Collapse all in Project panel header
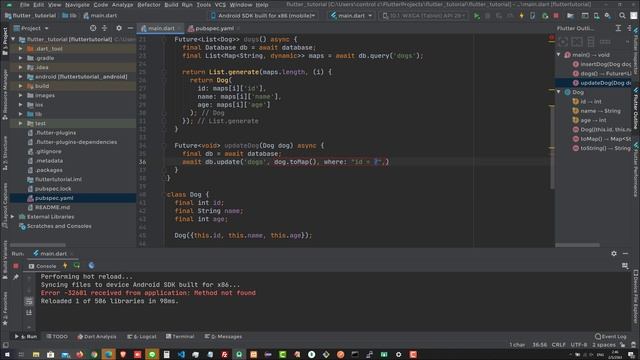The image size is (640, 360). click(104, 28)
